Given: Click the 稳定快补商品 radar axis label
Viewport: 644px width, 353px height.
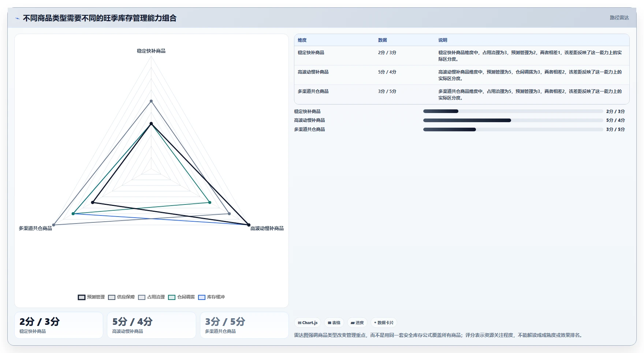Looking at the screenshot, I should coord(151,51).
